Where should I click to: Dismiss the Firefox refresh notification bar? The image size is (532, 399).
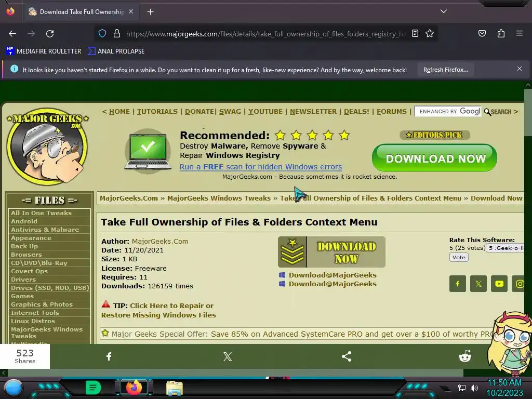(x=519, y=69)
